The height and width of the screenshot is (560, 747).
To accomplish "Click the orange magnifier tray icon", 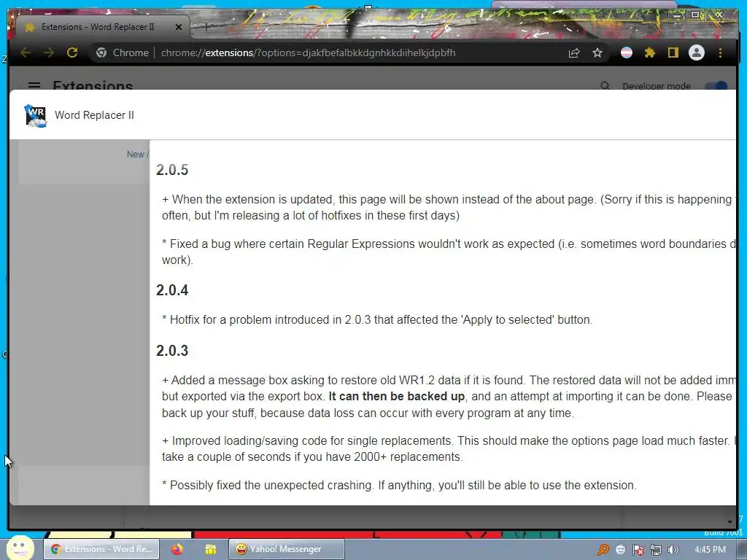I will [603, 550].
